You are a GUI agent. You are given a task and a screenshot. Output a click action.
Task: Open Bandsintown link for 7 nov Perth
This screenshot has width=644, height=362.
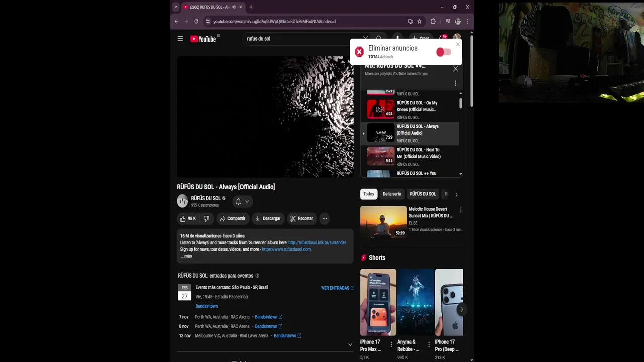point(268,317)
